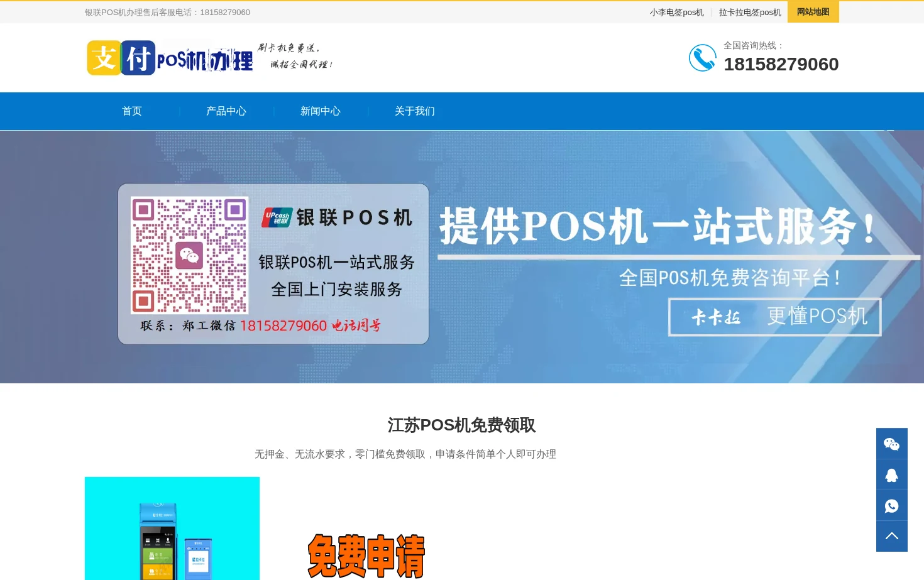Screen dimensions: 924x580
Task: Click the 支付POS机办理 site logo
Action: click(x=170, y=58)
